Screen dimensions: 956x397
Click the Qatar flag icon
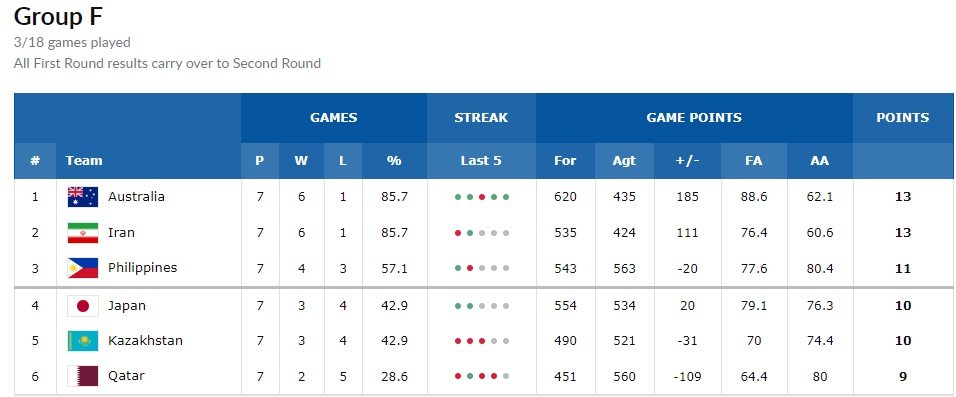83,376
